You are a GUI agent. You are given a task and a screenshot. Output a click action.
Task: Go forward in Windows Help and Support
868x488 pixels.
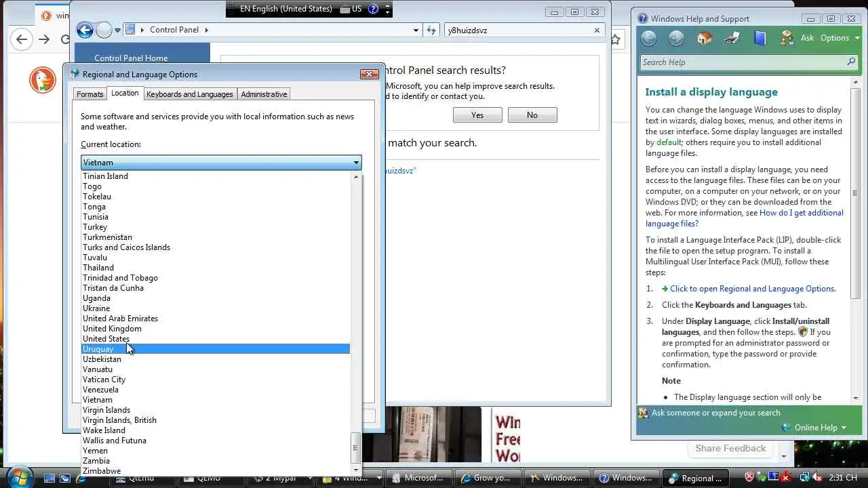click(x=676, y=38)
